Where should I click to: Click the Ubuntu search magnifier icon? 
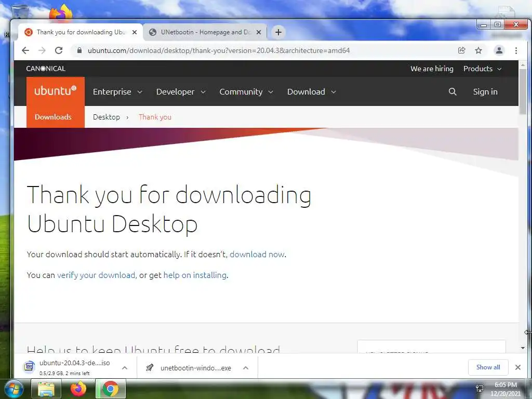453,91
